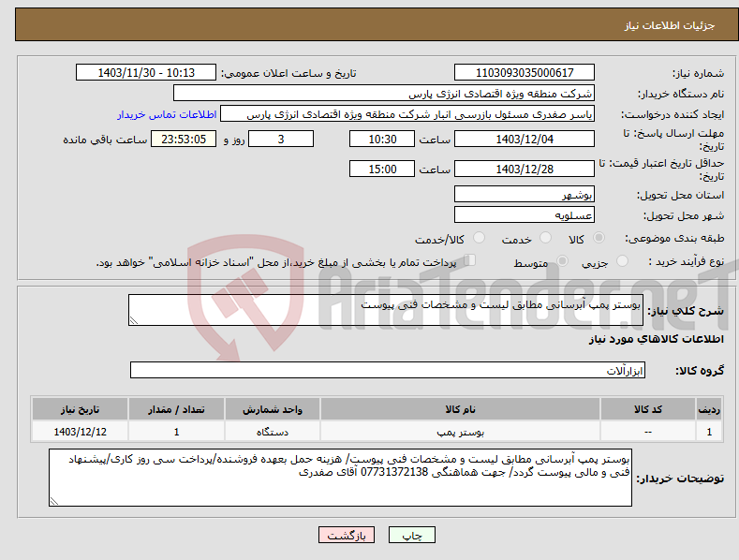Click the بازگشت back button
739x560 pixels.
pos(347,535)
